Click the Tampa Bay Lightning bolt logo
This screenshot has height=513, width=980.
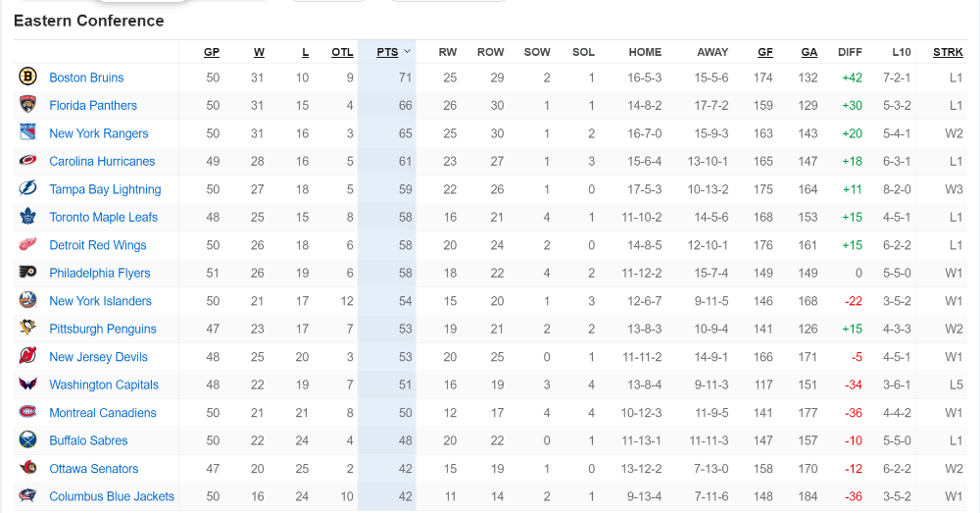point(27,188)
